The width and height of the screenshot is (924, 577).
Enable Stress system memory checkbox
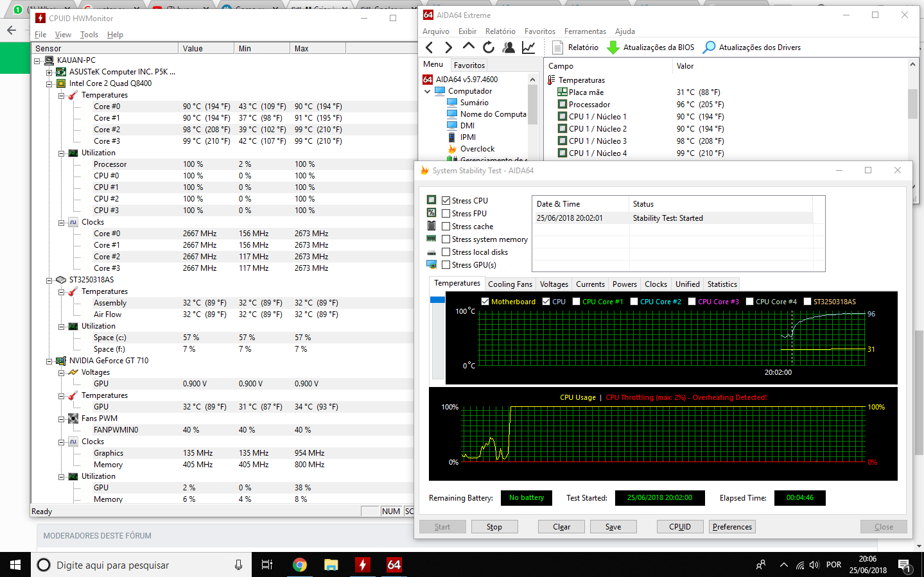pos(446,239)
